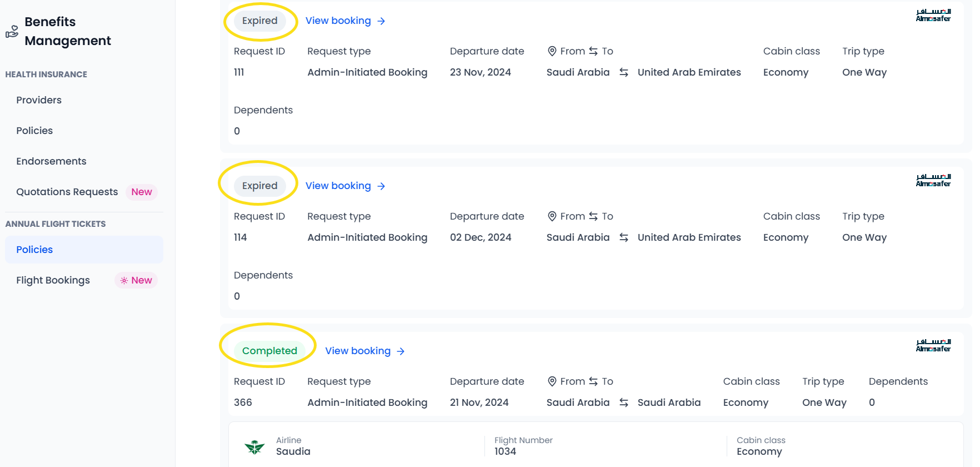Click the Completed status badge
The width and height of the screenshot is (980, 467).
(269, 351)
